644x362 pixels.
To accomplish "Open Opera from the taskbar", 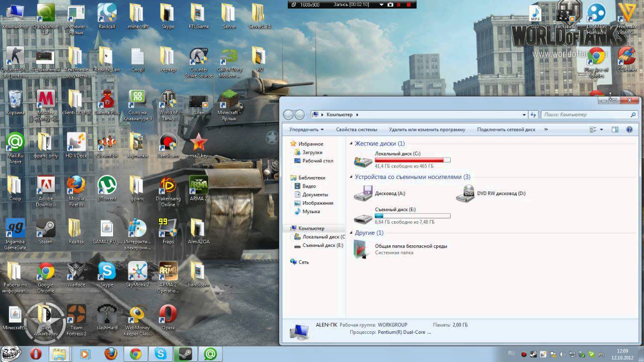I will pos(36,354).
